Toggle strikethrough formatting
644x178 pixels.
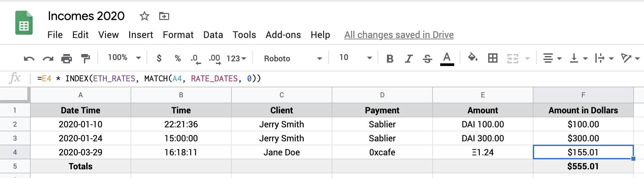(x=427, y=59)
